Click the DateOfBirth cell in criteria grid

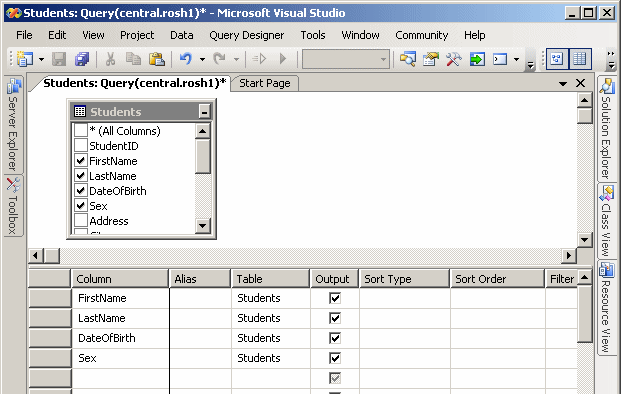click(120, 338)
